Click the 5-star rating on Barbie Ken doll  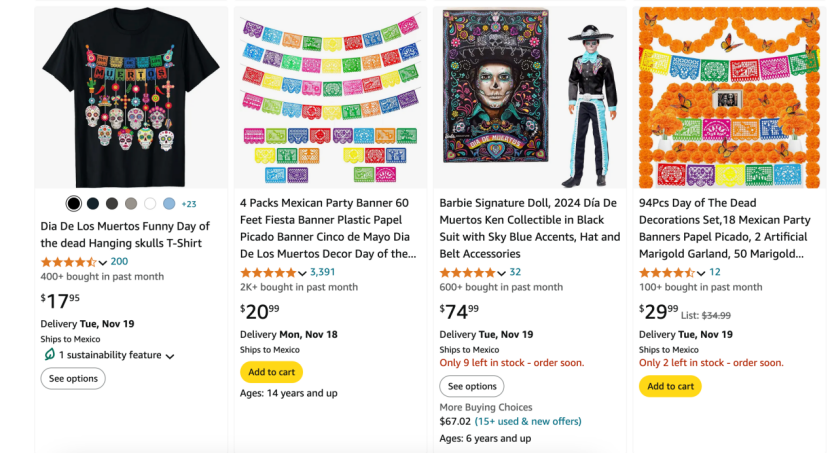pos(467,272)
